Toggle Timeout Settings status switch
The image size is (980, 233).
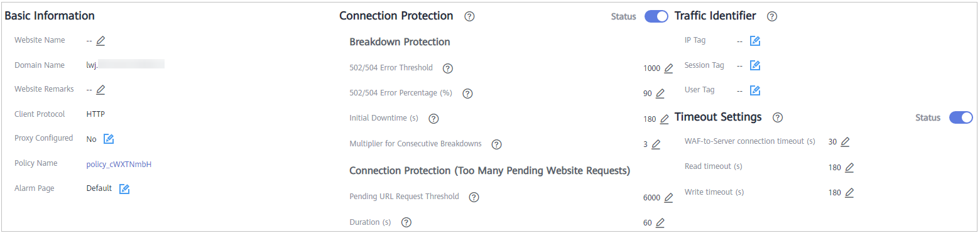(961, 117)
